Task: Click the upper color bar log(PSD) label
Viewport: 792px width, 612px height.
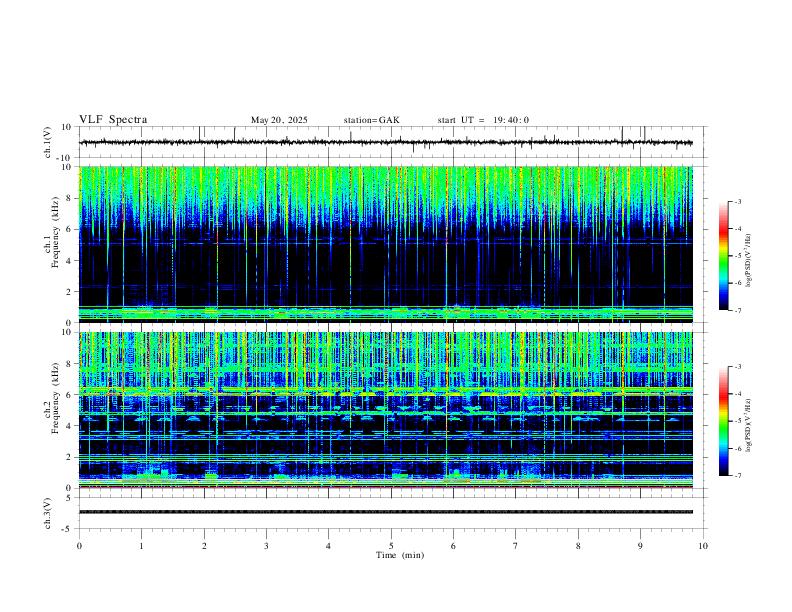Action: click(x=749, y=261)
